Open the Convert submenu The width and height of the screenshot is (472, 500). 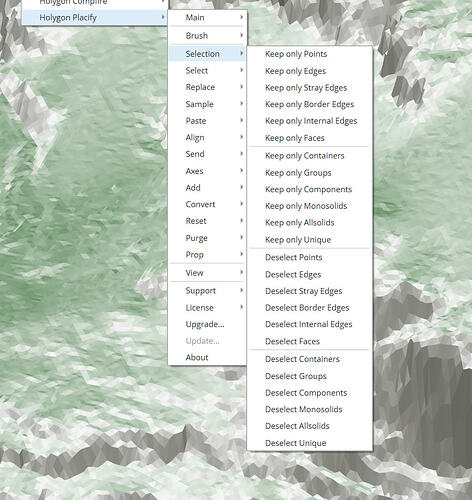[x=207, y=204]
